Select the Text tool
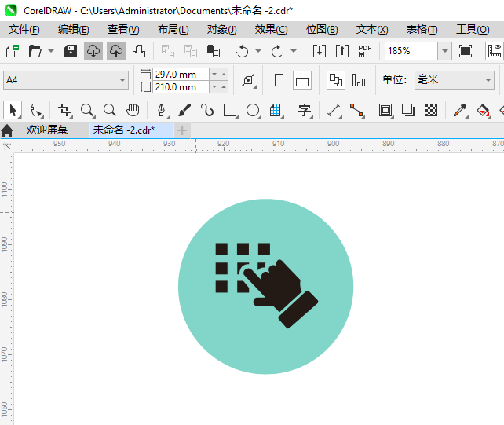Screen dimensions: 504x425 pyautogui.click(x=305, y=110)
